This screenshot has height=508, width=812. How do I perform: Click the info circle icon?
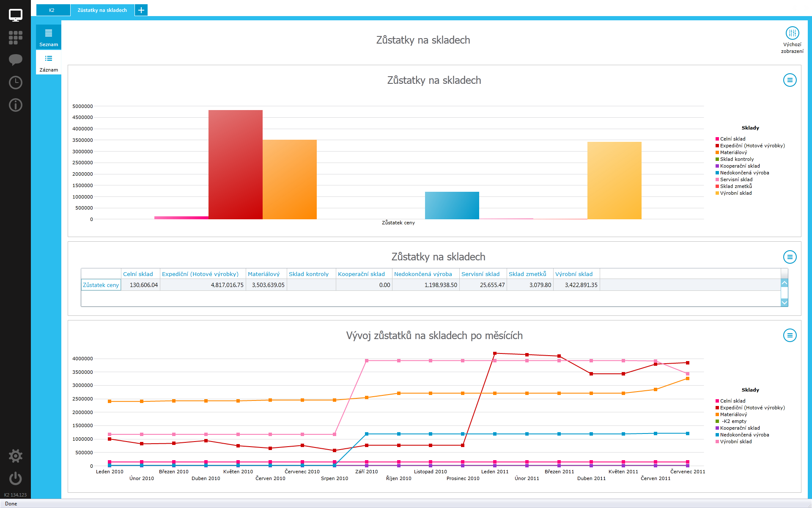coord(16,105)
